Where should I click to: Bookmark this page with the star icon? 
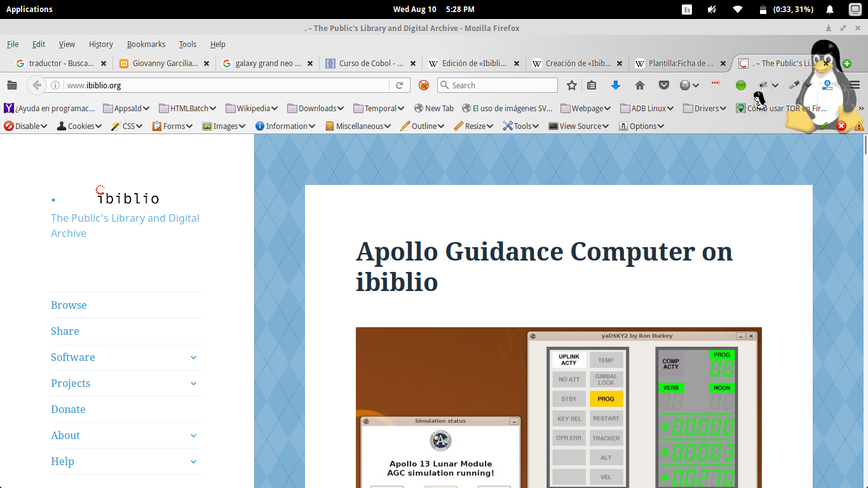click(572, 85)
